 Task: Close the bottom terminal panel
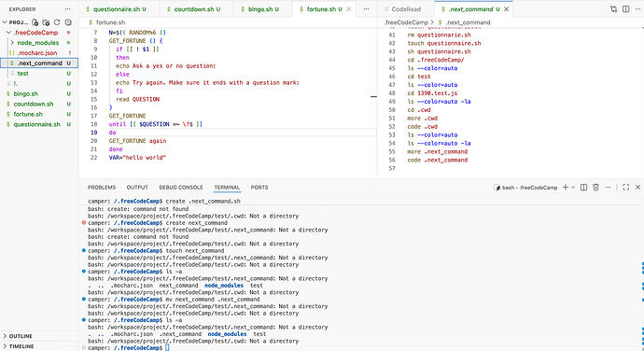click(x=637, y=188)
